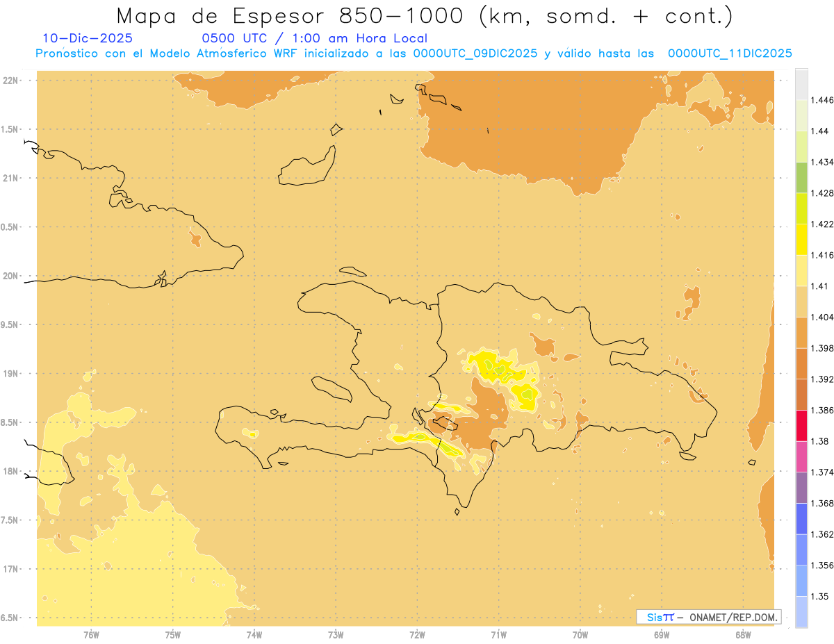Click the latitude label '7.5N'
Image resolution: width=834 pixels, height=644 pixels.
[x=10, y=520]
